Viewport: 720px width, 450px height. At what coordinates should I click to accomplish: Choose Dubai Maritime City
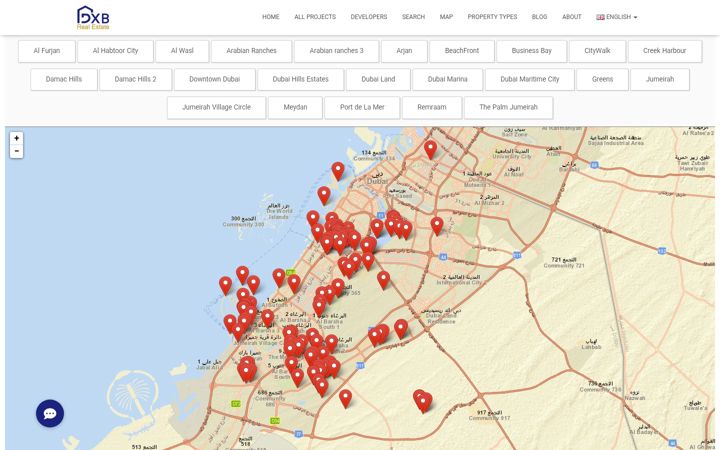coord(530,79)
